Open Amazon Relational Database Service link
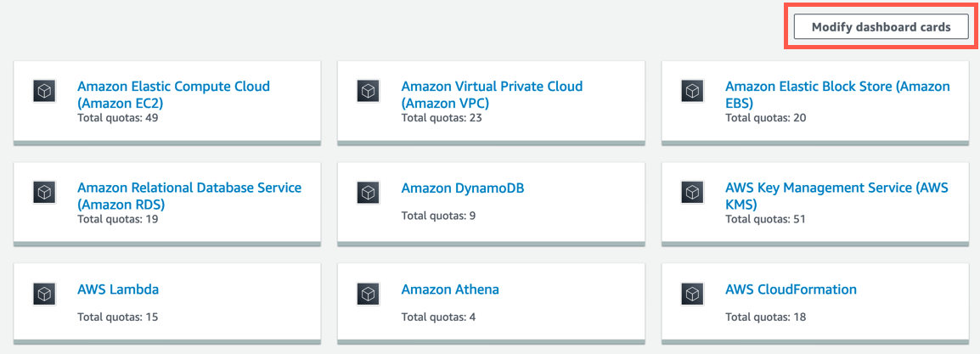Viewport: 980px width, 354px height. click(x=189, y=195)
